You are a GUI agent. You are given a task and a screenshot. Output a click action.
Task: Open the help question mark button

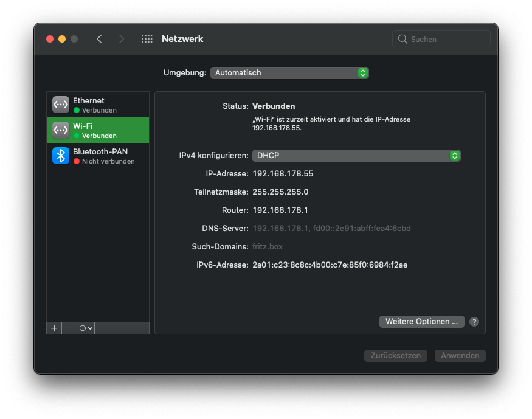point(474,322)
